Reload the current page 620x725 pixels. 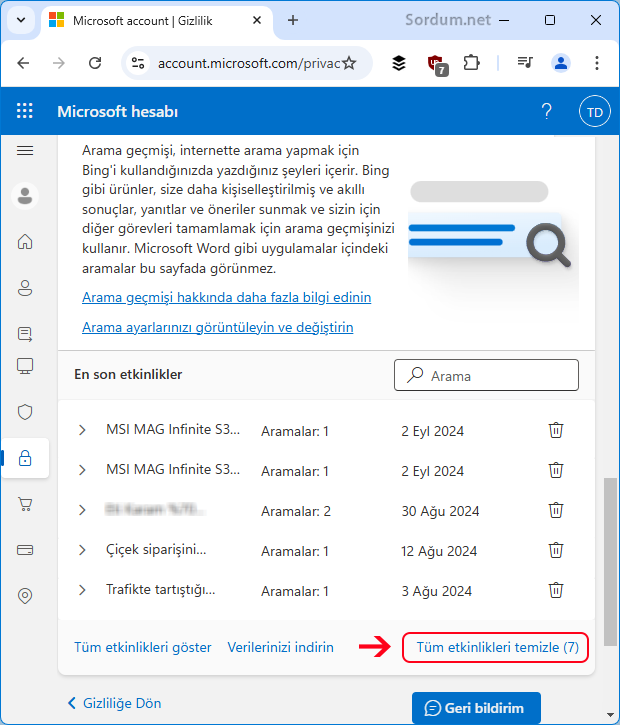[95, 63]
